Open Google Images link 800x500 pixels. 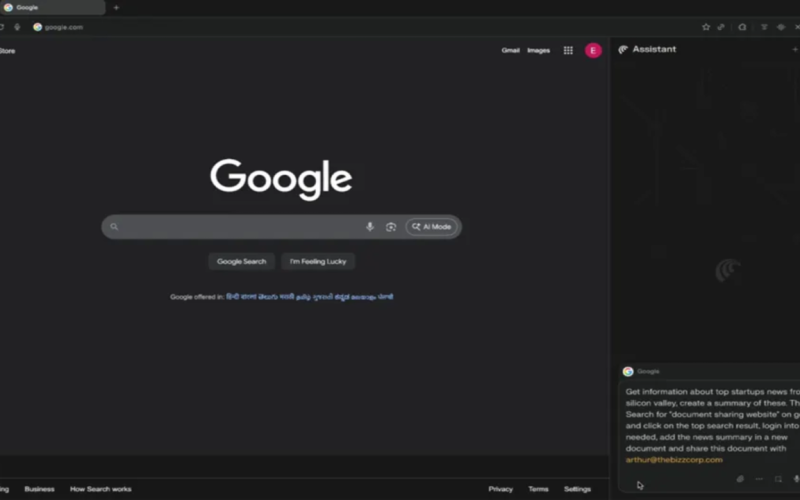[538, 51]
